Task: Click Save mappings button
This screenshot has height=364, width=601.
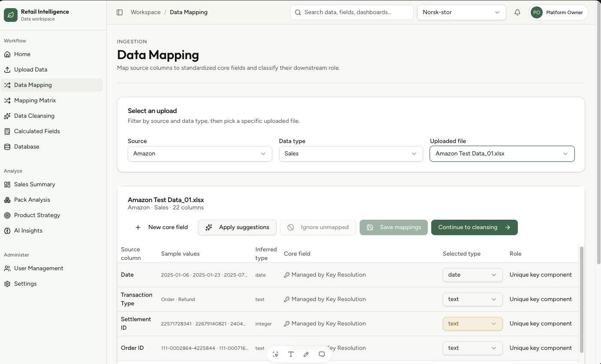Action: [x=394, y=227]
